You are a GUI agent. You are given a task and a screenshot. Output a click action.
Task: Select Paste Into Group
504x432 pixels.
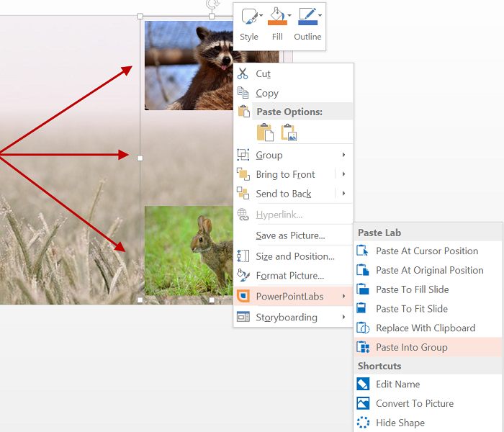(x=411, y=347)
